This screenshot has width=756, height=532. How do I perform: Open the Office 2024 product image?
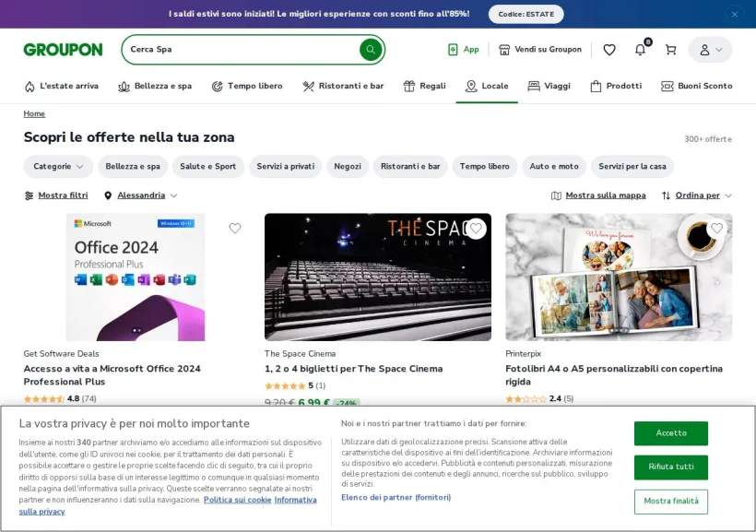(x=136, y=278)
